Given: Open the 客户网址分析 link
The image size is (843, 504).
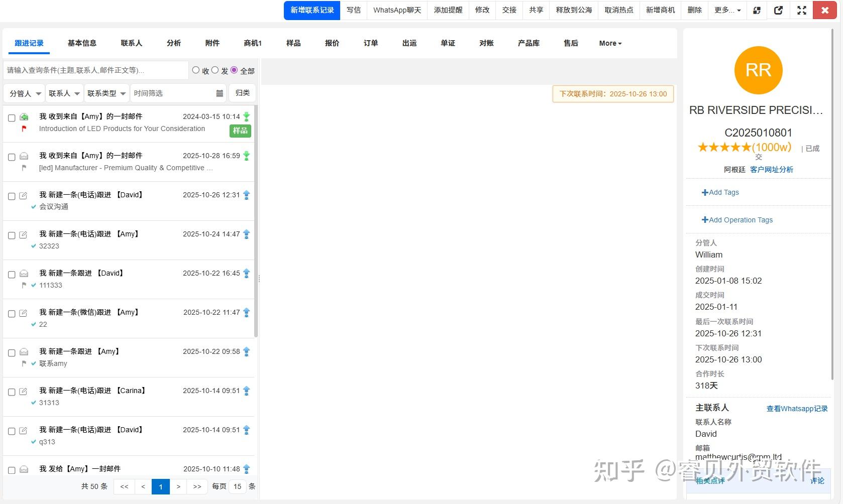Looking at the screenshot, I should tap(772, 170).
